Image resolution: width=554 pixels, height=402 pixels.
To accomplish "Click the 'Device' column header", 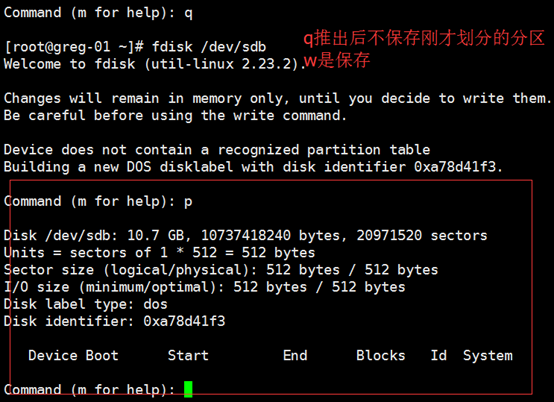I will (x=53, y=355).
